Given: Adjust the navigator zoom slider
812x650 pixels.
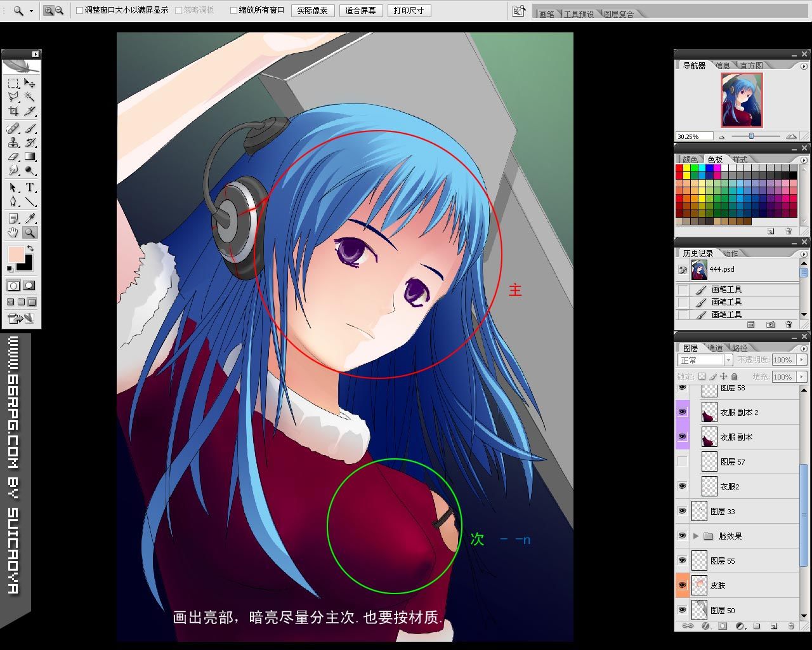Looking at the screenshot, I should (751, 136).
